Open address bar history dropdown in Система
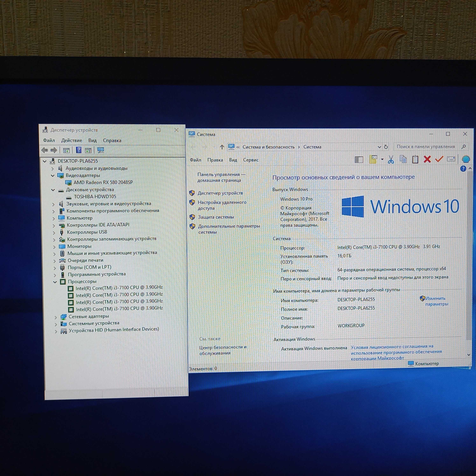 [x=379, y=147]
